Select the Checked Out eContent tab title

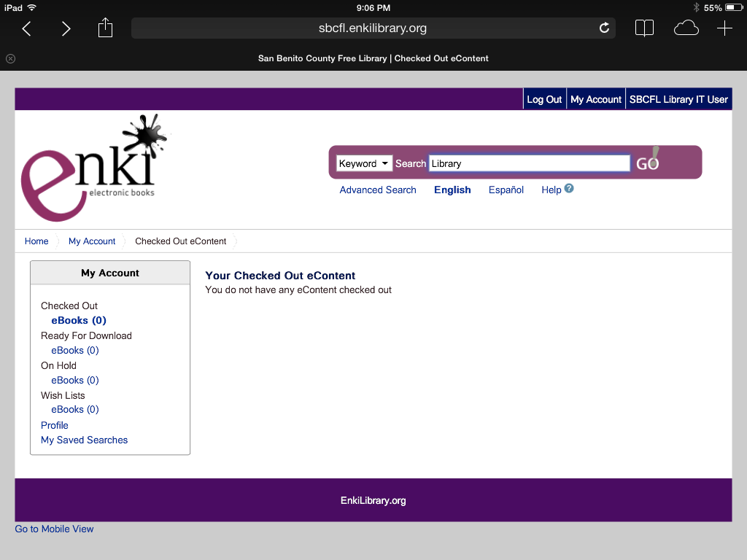pos(373,58)
